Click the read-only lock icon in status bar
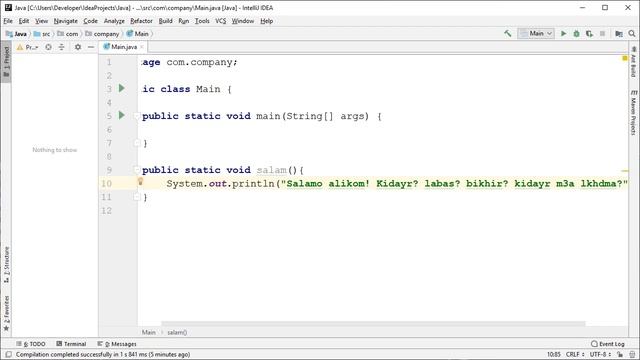The image size is (640, 360). 620,354
